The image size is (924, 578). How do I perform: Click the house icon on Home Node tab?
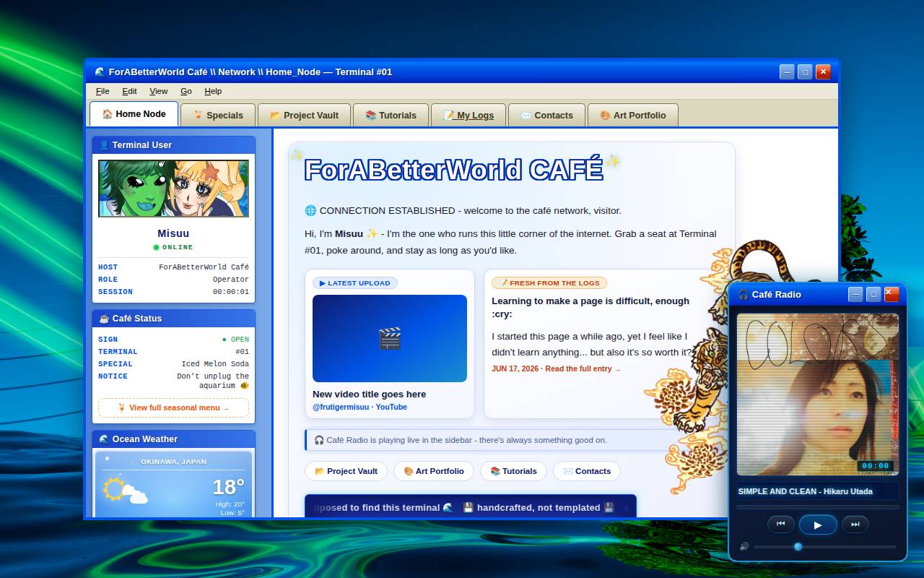pyautogui.click(x=107, y=114)
